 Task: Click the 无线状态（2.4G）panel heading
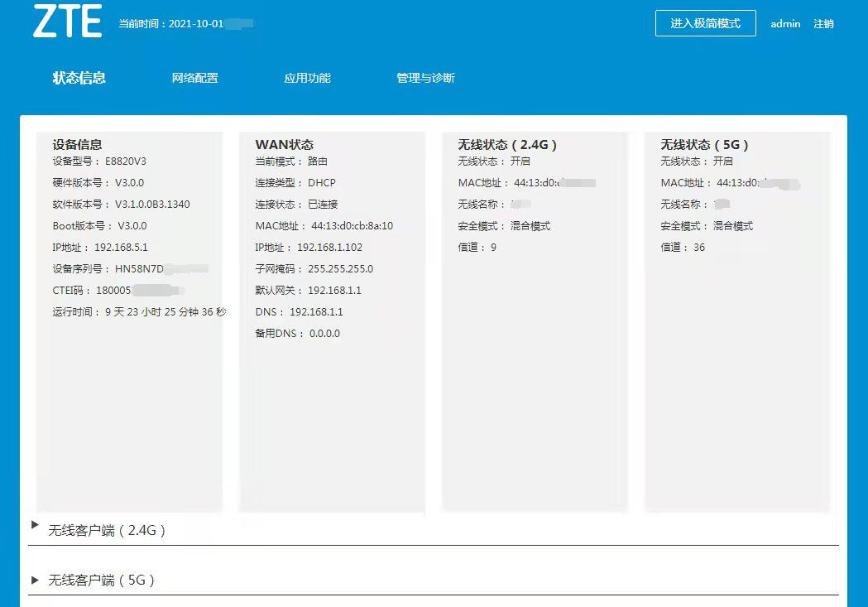pyautogui.click(x=507, y=144)
